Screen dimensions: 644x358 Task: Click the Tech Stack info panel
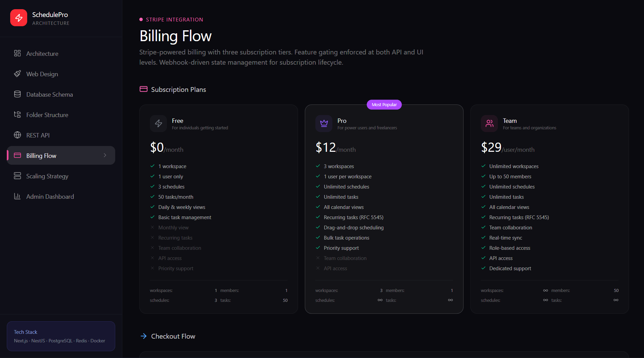click(60, 336)
